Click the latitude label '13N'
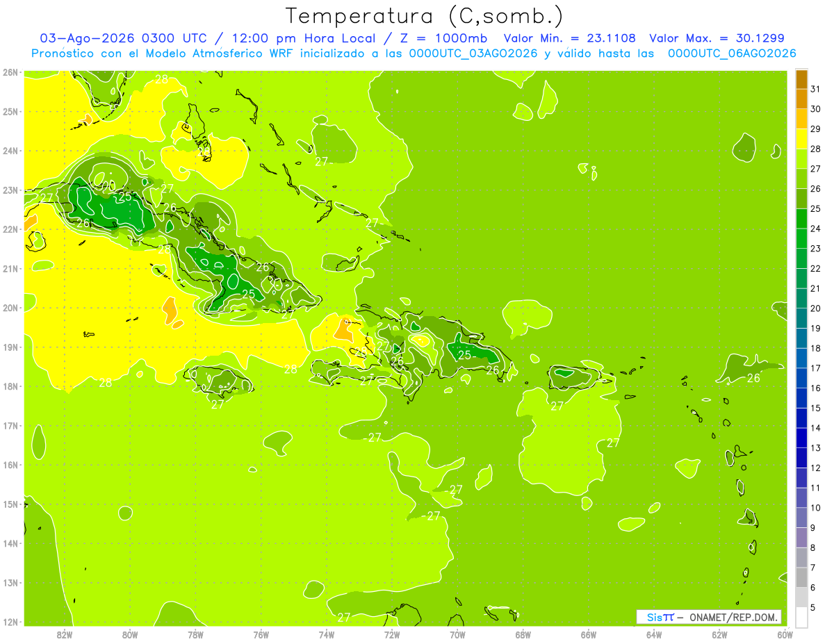Image resolution: width=834 pixels, height=644 pixels. [10, 582]
